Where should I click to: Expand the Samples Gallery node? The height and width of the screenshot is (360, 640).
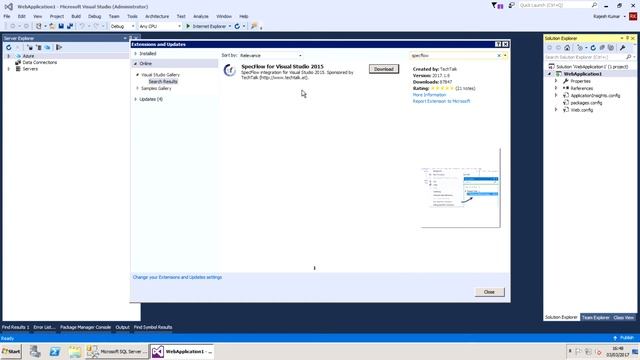pyautogui.click(x=138, y=88)
